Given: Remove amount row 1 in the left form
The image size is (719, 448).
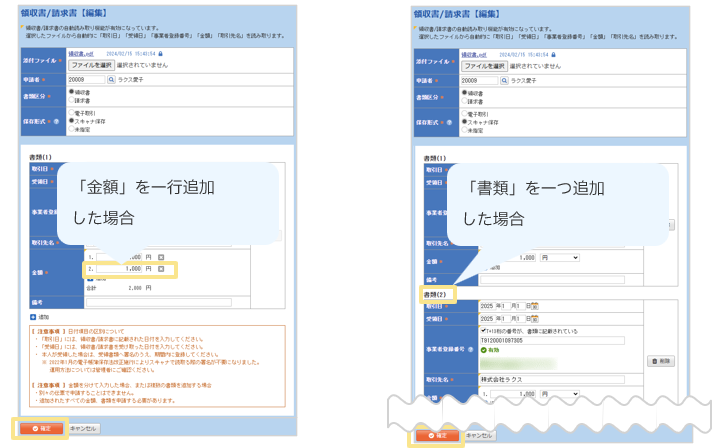Looking at the screenshot, I should (161, 257).
